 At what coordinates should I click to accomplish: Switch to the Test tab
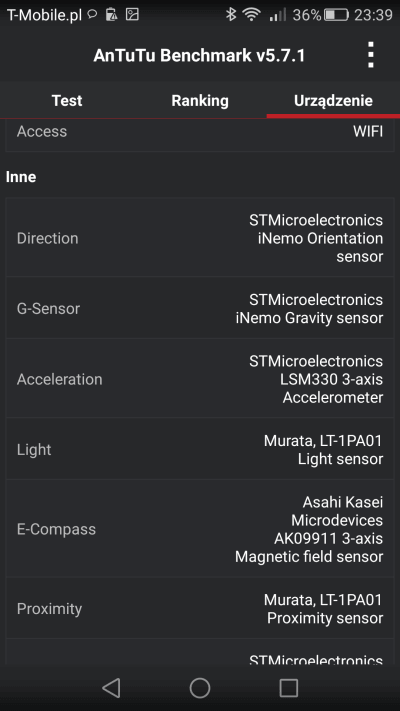(x=67, y=100)
